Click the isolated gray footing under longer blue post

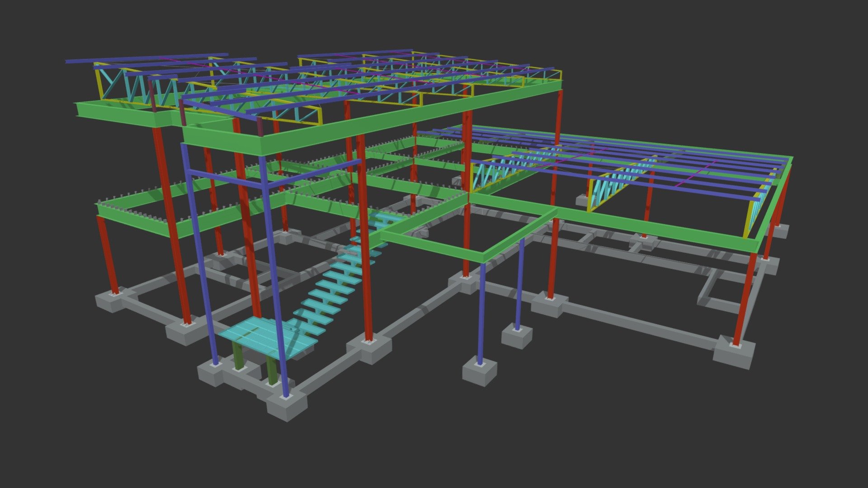coord(480,371)
